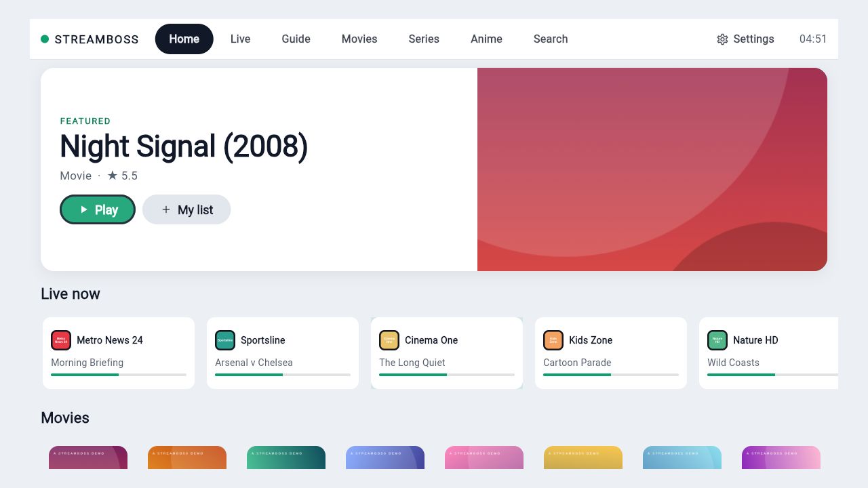Viewport: 868px width, 488px height.
Task: Click the Nature HD channel logo
Action: (x=717, y=340)
